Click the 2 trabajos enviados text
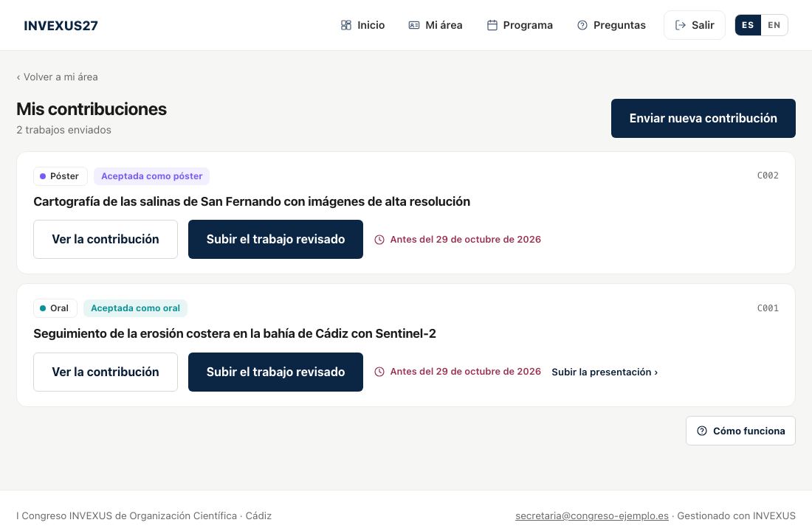812x531 pixels. click(x=63, y=130)
